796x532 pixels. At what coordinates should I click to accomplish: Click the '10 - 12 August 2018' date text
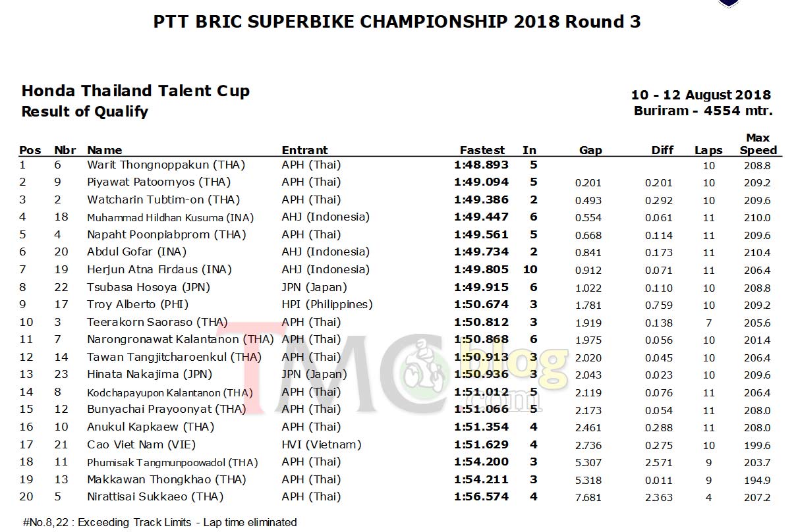[701, 95]
